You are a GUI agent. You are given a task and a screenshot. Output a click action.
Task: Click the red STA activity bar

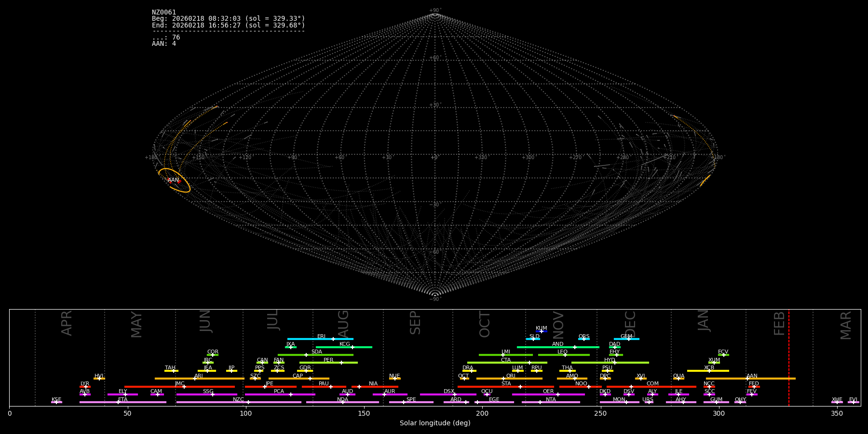[506, 387]
